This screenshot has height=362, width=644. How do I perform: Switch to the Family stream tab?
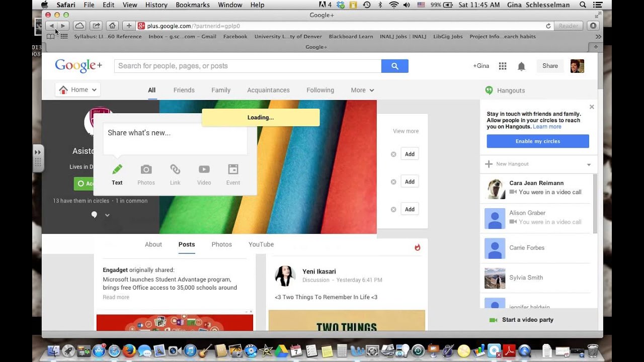point(221,90)
